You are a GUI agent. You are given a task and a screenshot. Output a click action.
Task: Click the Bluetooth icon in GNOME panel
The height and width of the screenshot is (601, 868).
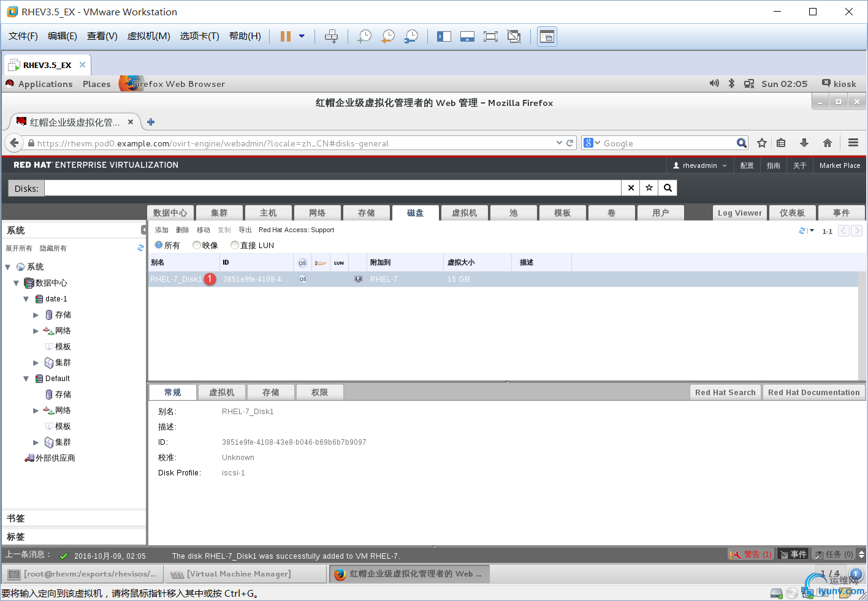[x=731, y=83]
